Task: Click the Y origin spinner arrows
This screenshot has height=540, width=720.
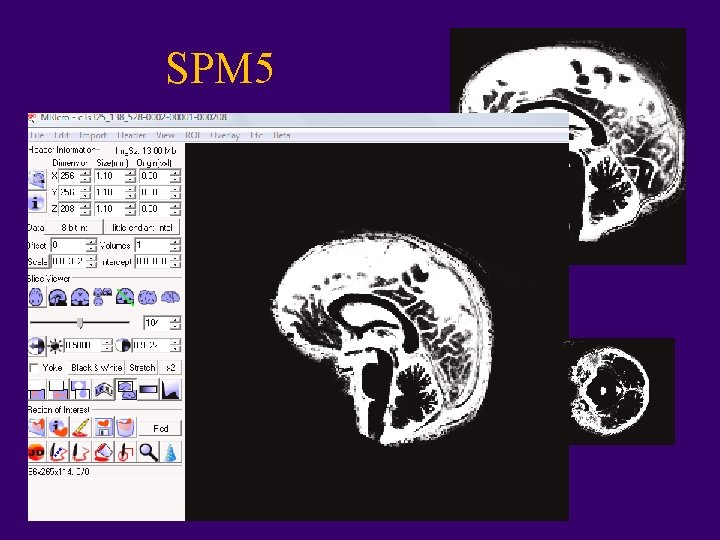Action: (175, 192)
